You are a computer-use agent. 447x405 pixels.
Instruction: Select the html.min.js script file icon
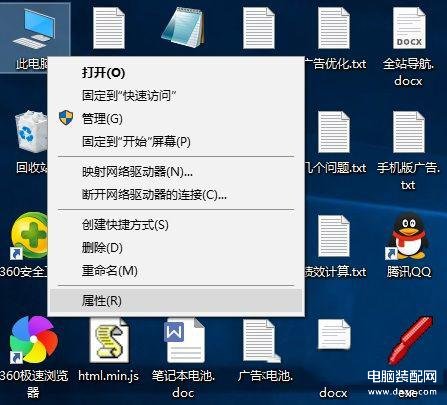click(109, 340)
